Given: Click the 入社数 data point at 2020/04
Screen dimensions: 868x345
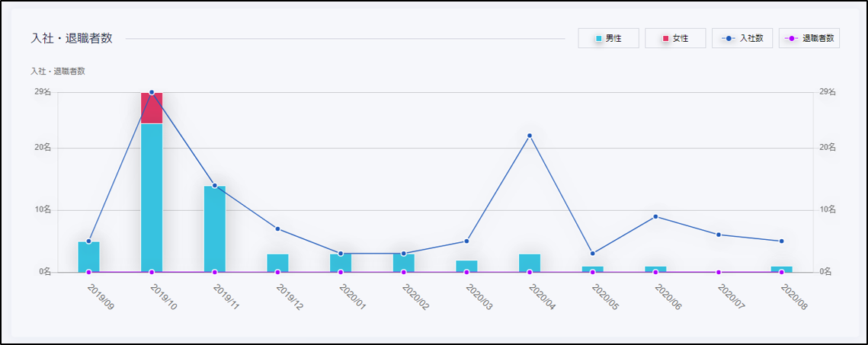Looking at the screenshot, I should tap(530, 136).
